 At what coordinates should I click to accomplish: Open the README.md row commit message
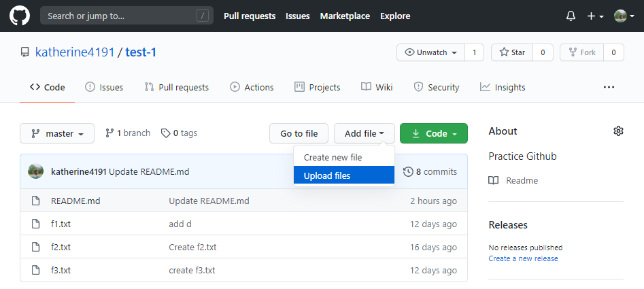tap(209, 201)
